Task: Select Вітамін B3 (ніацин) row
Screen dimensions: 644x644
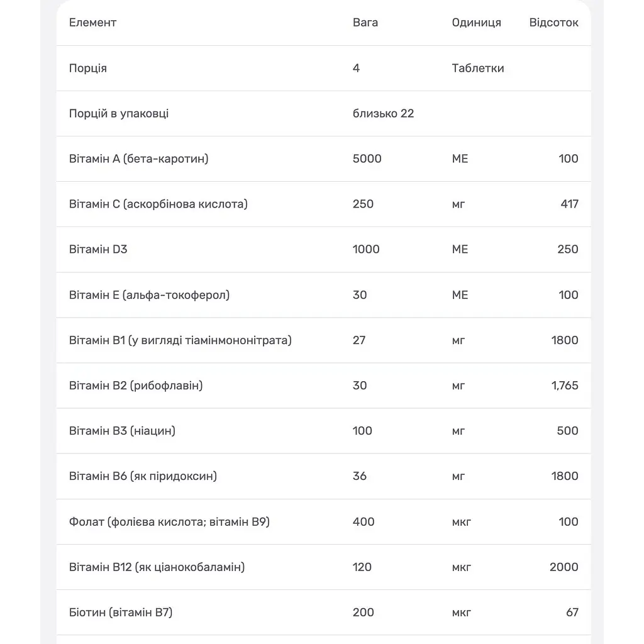Action: [x=324, y=431]
